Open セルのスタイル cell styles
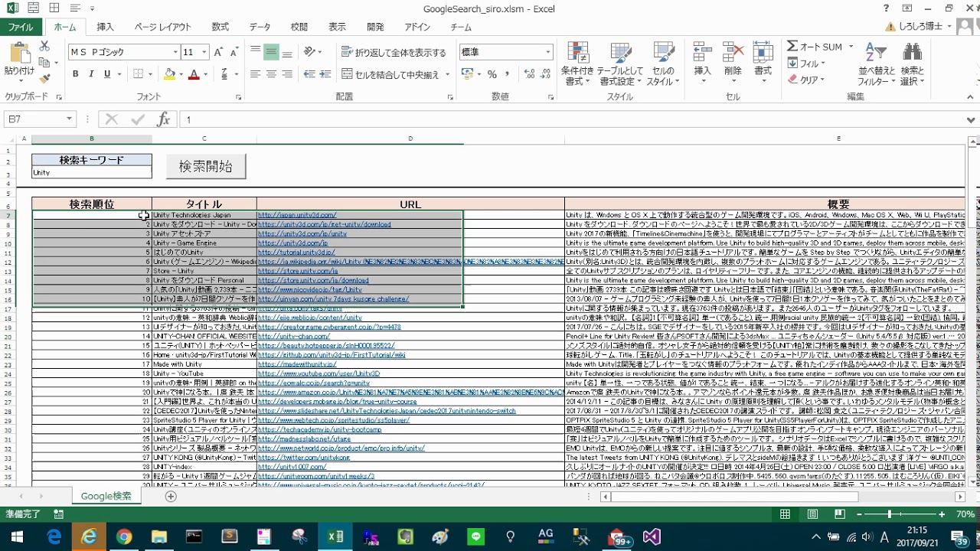980x551 pixels. click(663, 64)
